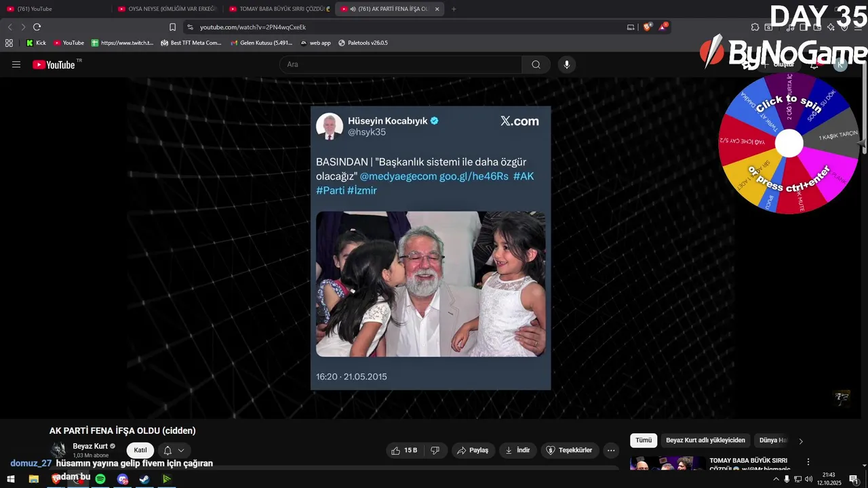
Task: Click the video title 'AK PARTİ FENA İFŞA OLDU'
Action: coord(122,430)
